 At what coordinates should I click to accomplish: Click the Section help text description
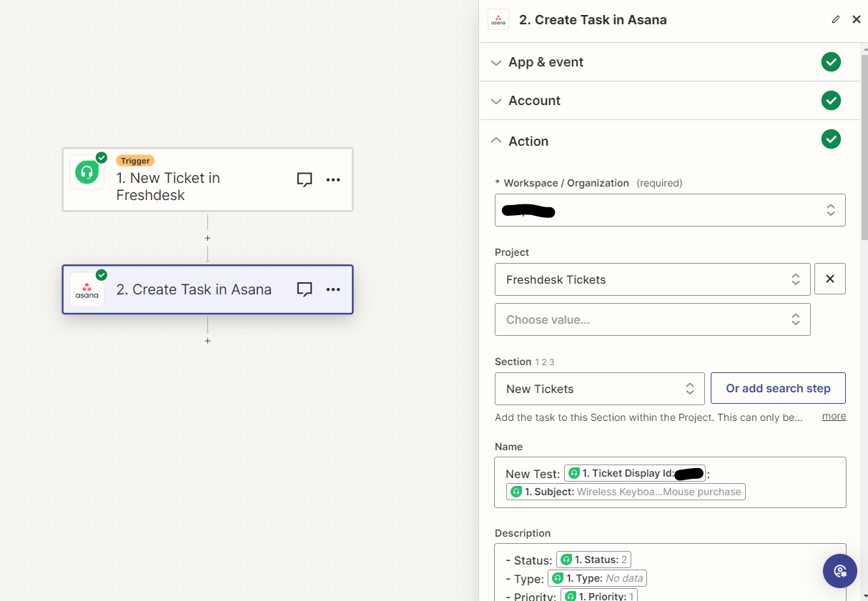pyautogui.click(x=648, y=417)
